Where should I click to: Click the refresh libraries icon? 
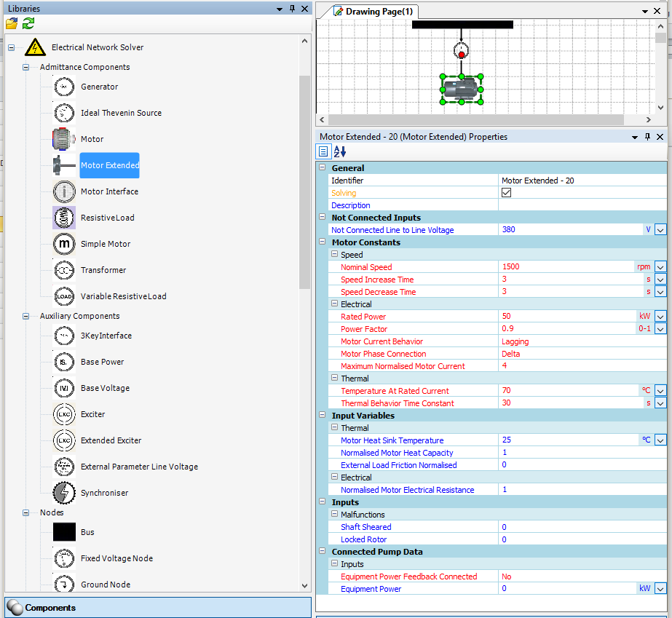tap(28, 23)
